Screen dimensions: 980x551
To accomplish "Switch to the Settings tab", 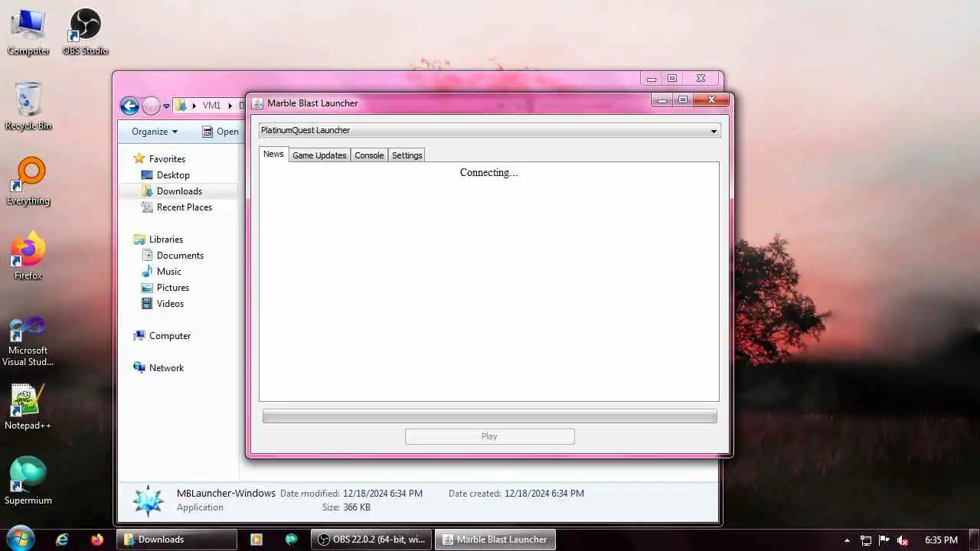I will [407, 155].
